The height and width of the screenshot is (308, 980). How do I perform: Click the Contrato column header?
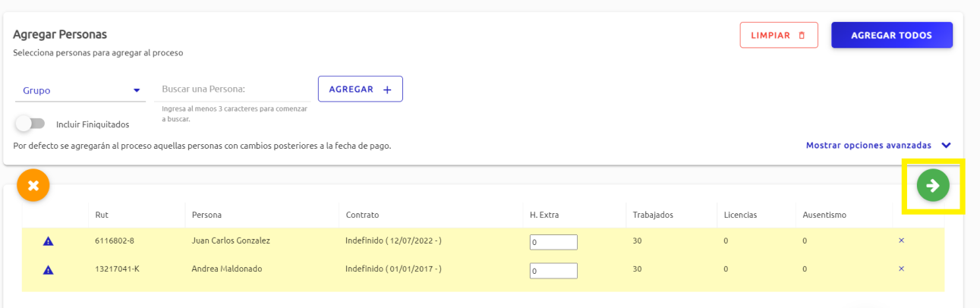click(x=362, y=215)
